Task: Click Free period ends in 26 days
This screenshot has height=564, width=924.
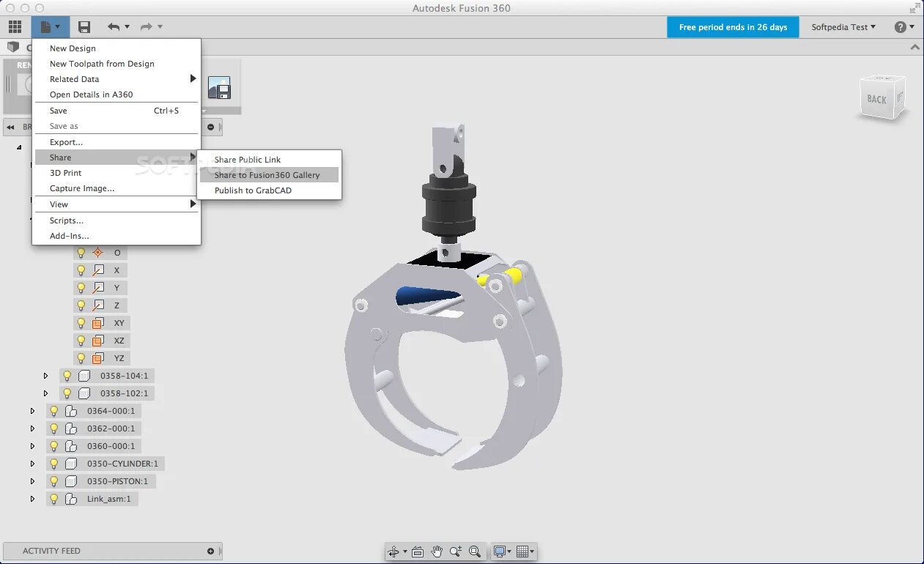Action: (x=733, y=27)
